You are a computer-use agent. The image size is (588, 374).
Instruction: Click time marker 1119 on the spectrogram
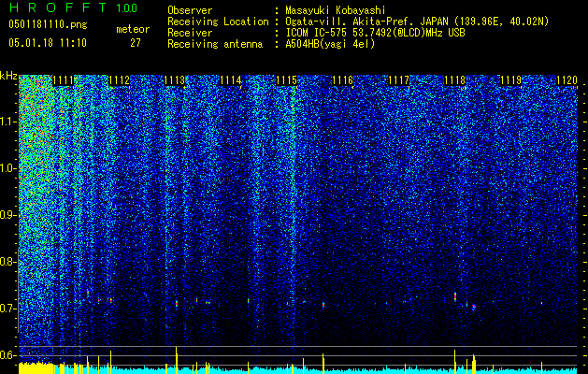(x=510, y=80)
